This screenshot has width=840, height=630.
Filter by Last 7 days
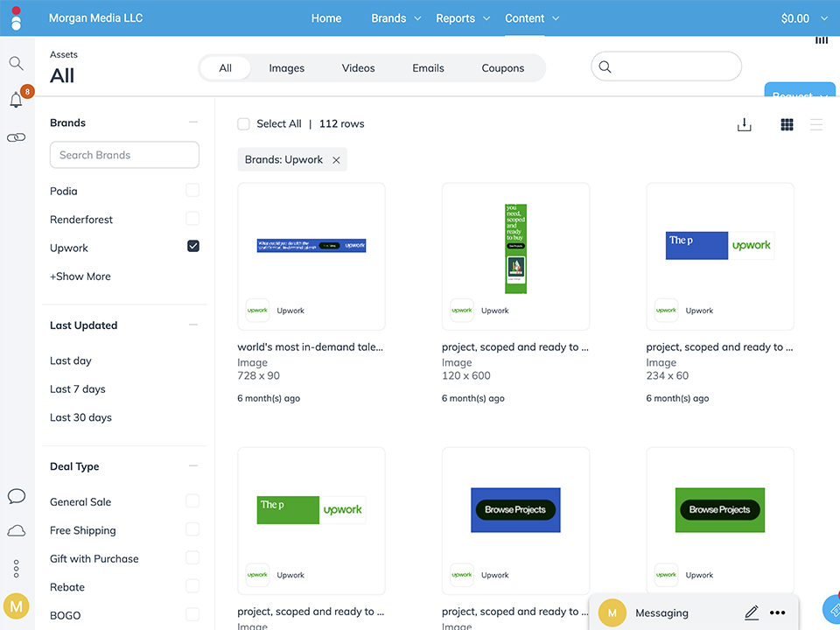(x=78, y=389)
